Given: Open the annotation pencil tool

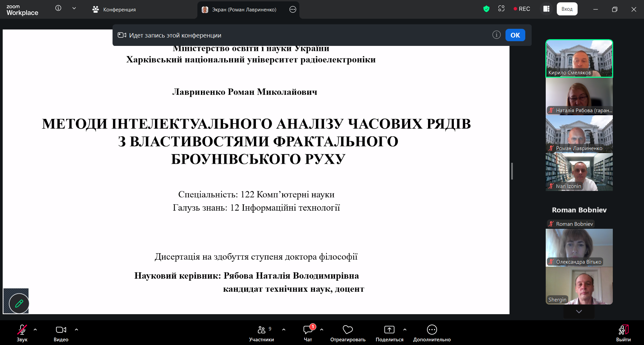Looking at the screenshot, I should click(x=19, y=303).
